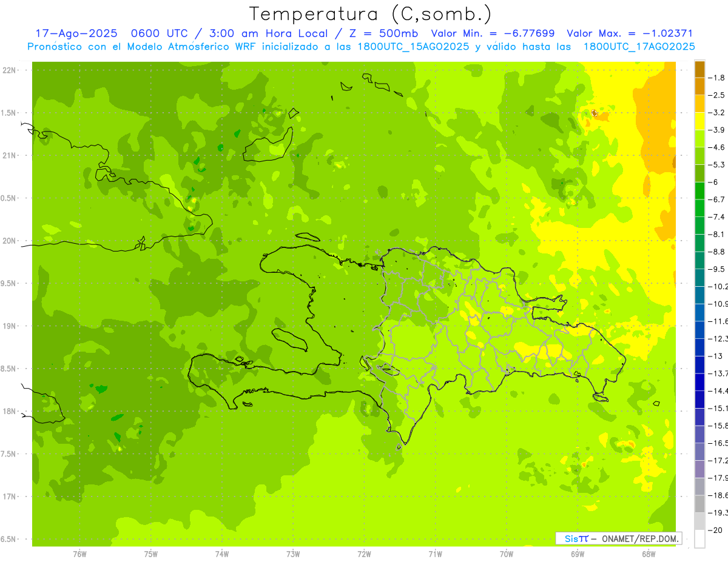This screenshot has width=728, height=562.
Task: Click the 73W longitude axis label
Action: [293, 554]
